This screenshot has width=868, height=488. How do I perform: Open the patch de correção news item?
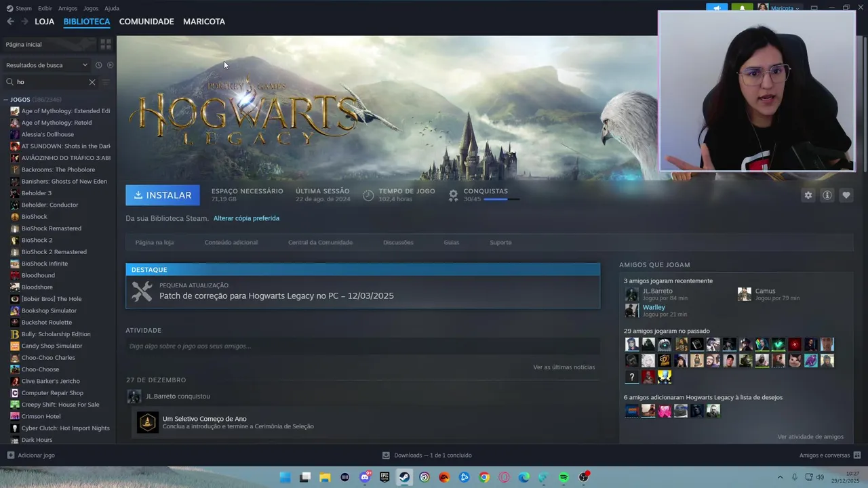click(x=363, y=291)
